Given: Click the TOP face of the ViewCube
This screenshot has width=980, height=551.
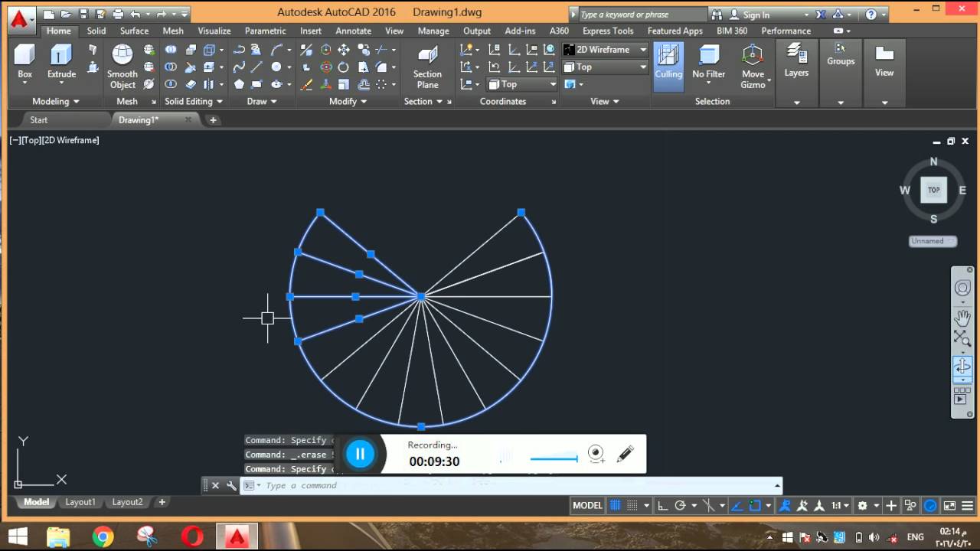Looking at the screenshot, I should [933, 190].
